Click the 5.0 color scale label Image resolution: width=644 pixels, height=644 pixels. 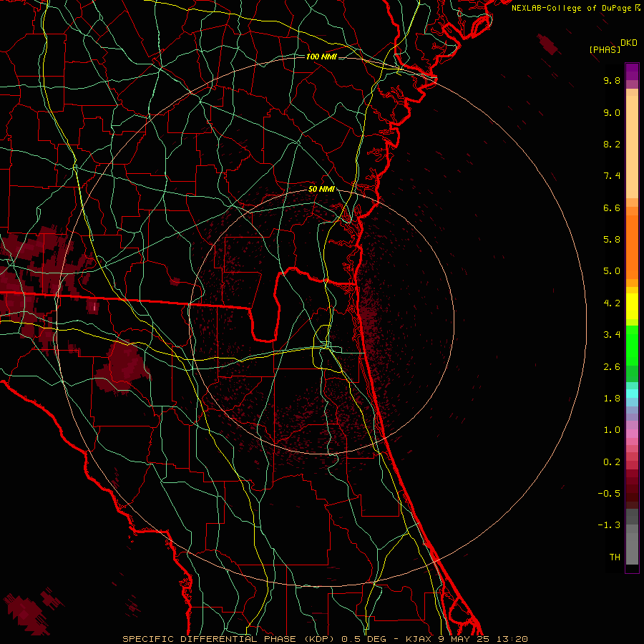coord(612,271)
